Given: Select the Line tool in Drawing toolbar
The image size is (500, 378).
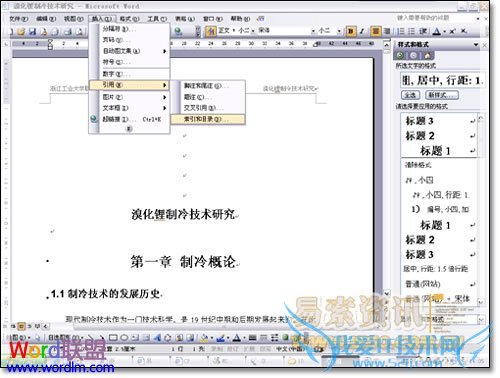Looking at the screenshot, I should click(91, 338).
